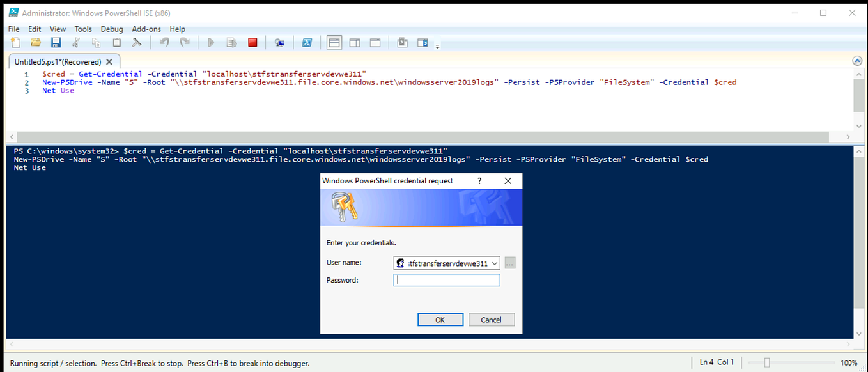Run the entire script
Viewport: 868px width, 372px height.
tap(211, 42)
